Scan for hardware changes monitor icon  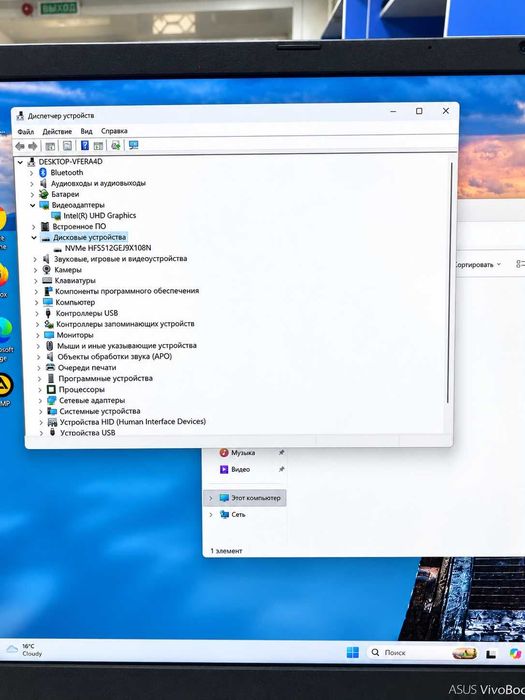[x=133, y=145]
